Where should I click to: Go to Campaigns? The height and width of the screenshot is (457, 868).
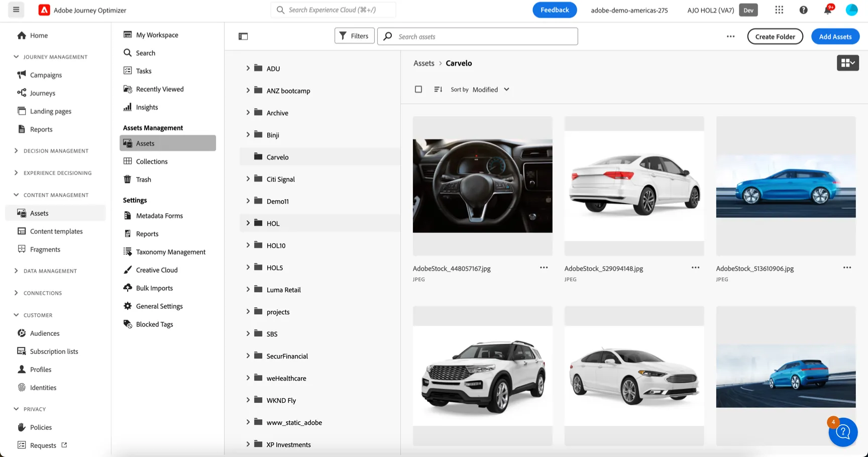coord(46,75)
